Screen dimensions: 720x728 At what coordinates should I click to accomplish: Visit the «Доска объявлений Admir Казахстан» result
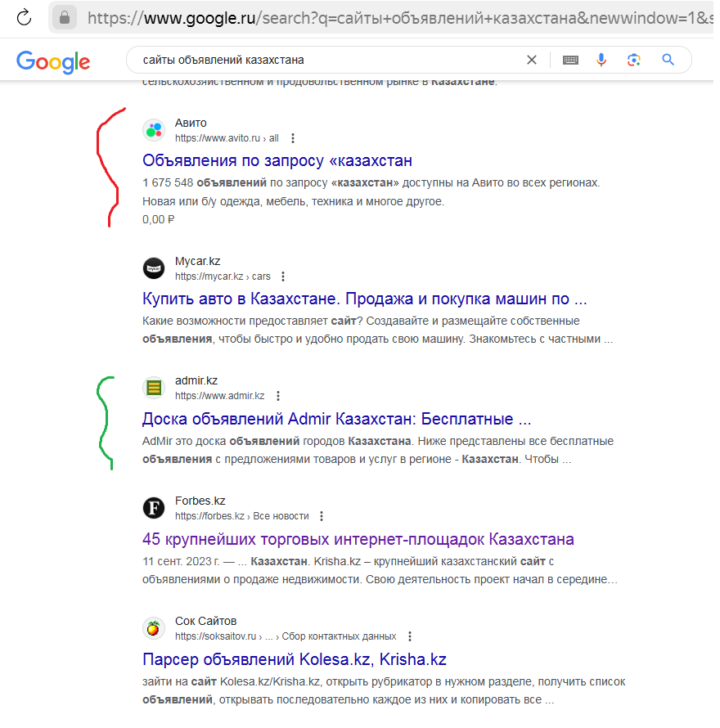point(336,420)
